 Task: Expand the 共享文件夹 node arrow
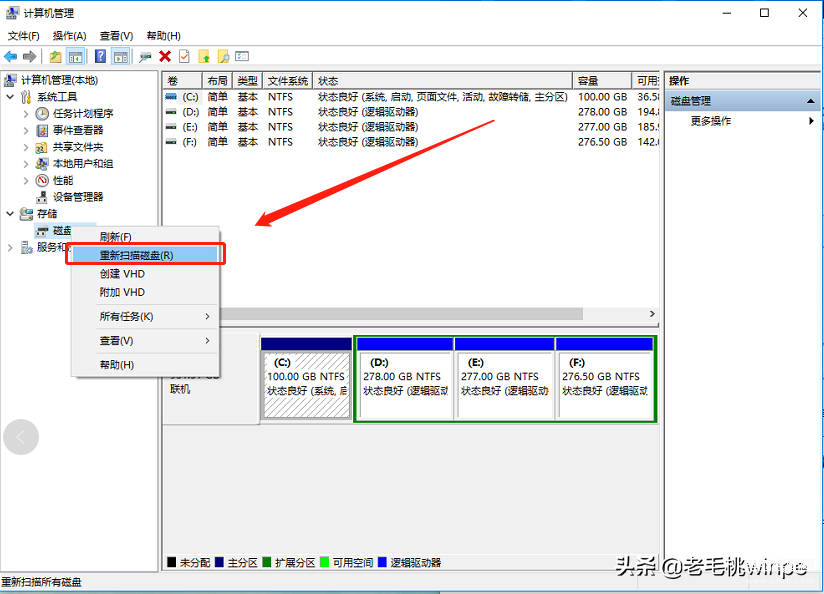click(x=26, y=147)
